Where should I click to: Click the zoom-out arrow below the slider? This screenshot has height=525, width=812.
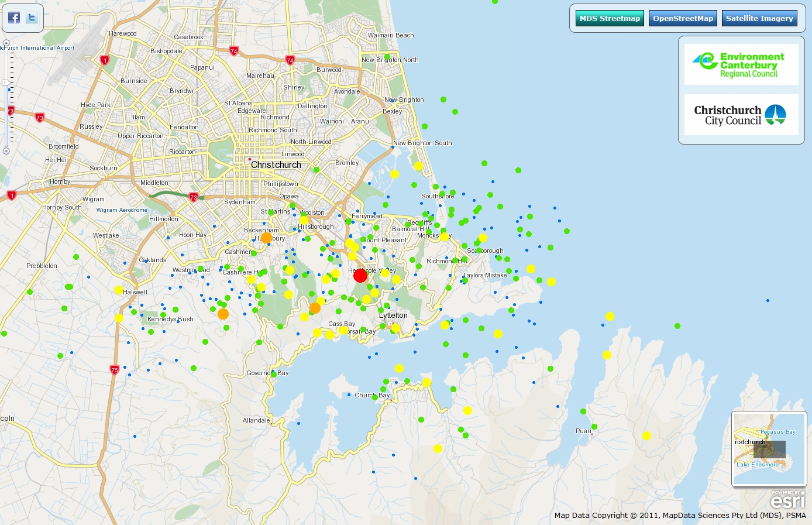pos(6,151)
